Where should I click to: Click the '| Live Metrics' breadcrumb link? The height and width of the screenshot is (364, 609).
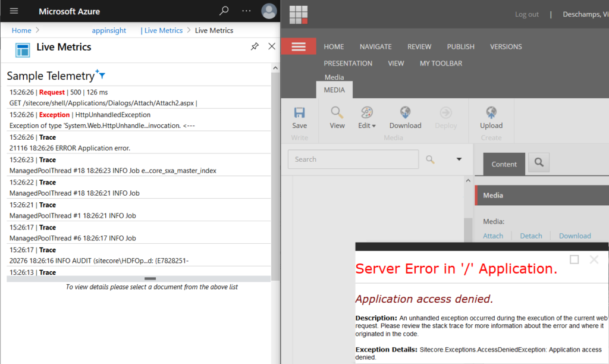click(162, 30)
